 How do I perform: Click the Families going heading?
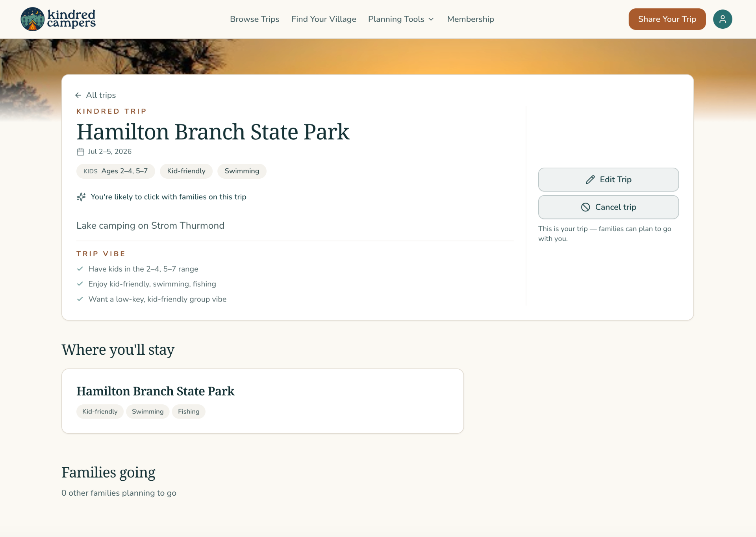(x=108, y=472)
